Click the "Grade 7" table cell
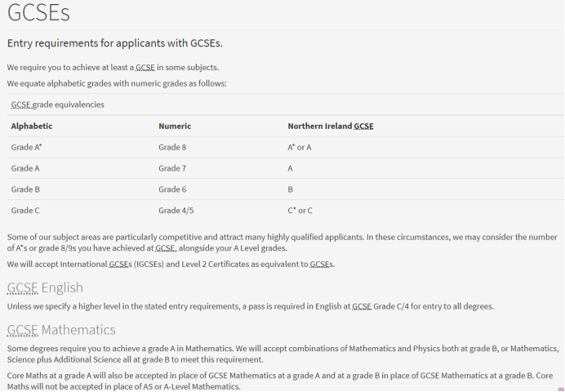565x392 pixels. pyautogui.click(x=172, y=168)
